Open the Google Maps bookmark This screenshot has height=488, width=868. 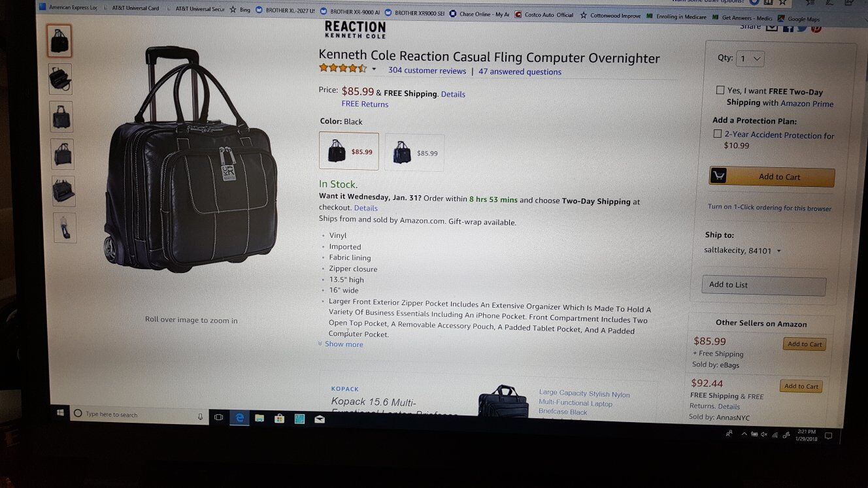(x=799, y=19)
